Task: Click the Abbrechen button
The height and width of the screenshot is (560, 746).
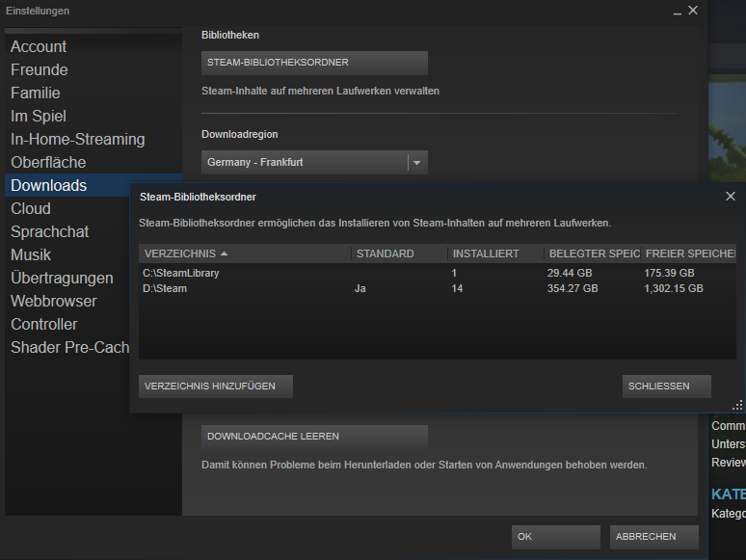Action: click(654, 537)
